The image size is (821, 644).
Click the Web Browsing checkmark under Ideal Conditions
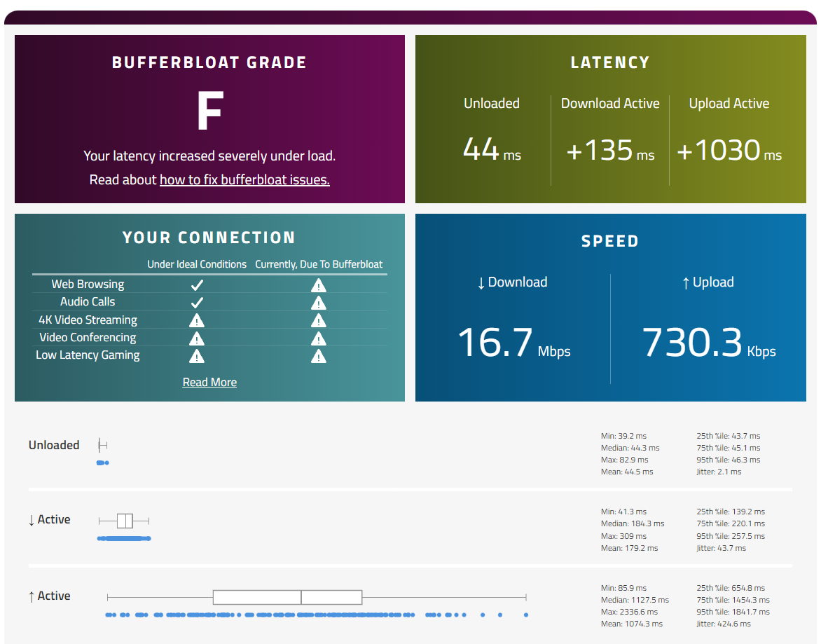[x=197, y=285]
